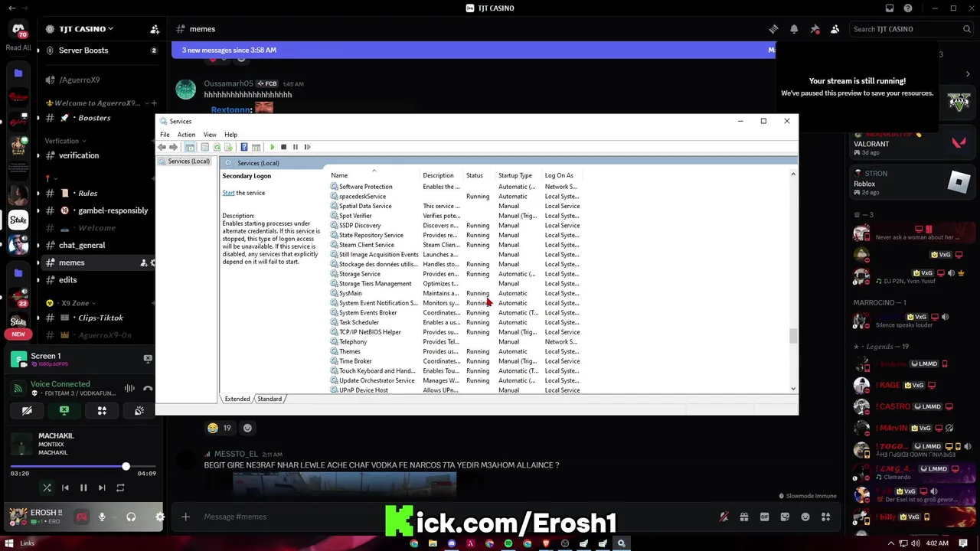Click the Services vertical scrollbar thumb
The image size is (980, 551).
click(793, 336)
